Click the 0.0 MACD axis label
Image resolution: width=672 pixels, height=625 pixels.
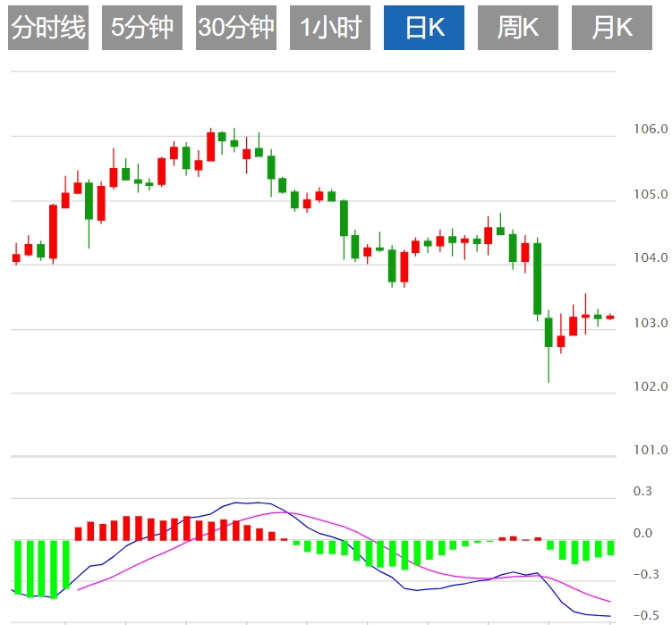642,534
